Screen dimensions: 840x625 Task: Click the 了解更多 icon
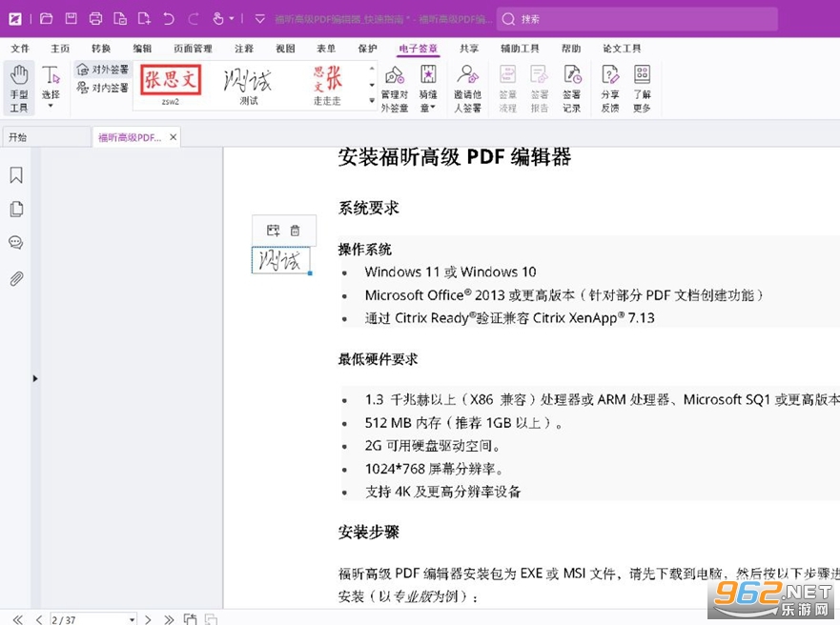[642, 88]
